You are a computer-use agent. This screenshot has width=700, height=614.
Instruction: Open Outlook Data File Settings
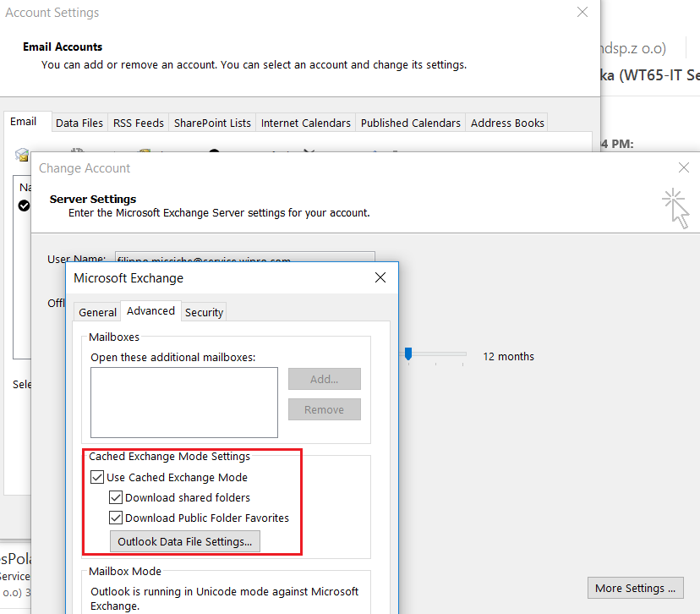(x=184, y=541)
